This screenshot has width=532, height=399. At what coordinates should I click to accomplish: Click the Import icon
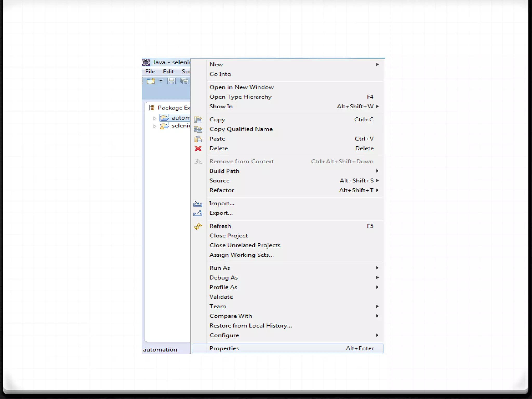(x=198, y=203)
